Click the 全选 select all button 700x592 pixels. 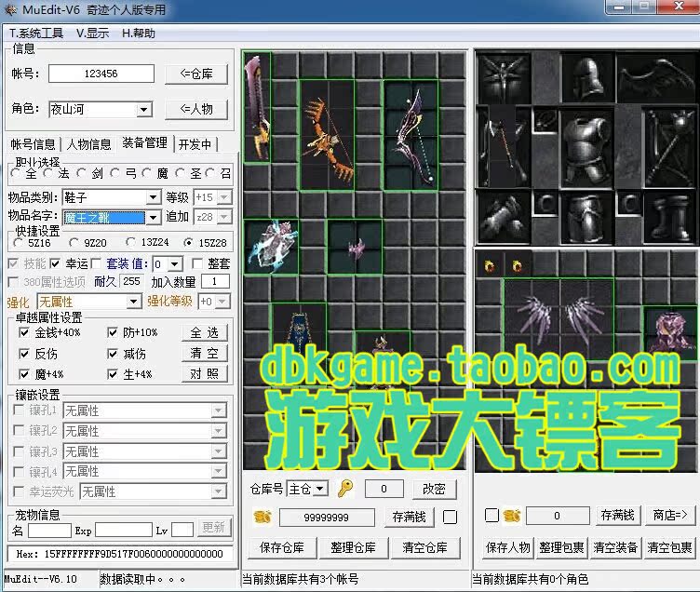pyautogui.click(x=205, y=332)
